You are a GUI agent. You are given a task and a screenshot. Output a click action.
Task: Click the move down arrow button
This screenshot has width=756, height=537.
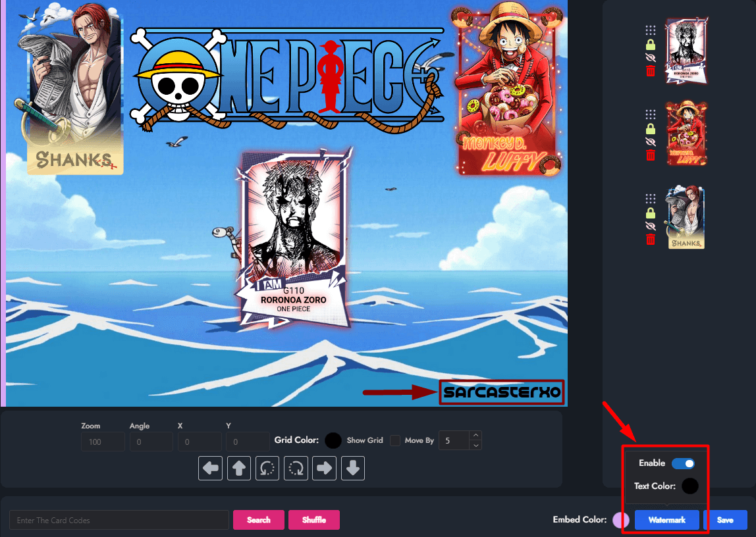tap(353, 468)
